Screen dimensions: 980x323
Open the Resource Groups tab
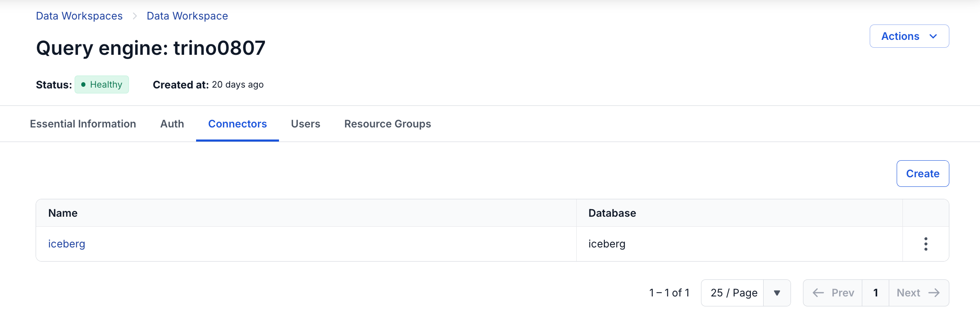388,124
